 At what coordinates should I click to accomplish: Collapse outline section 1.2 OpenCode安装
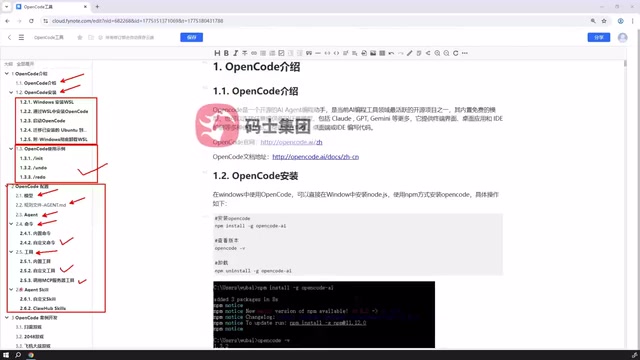(x=11, y=92)
